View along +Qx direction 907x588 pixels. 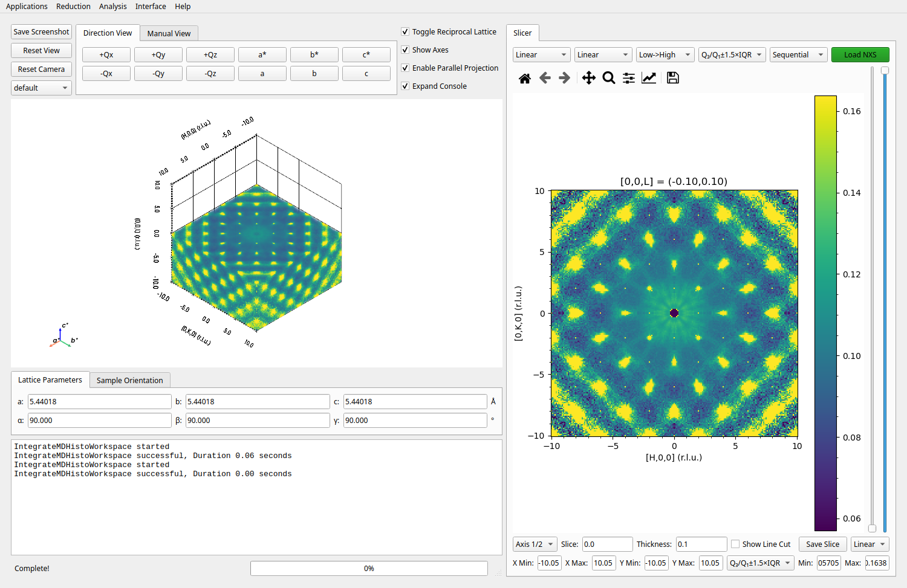106,54
